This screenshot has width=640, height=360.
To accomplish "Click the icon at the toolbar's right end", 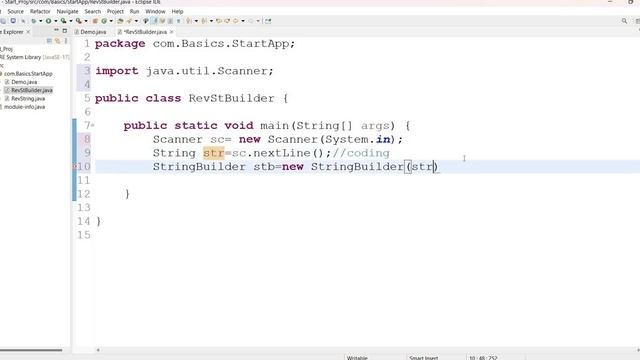I will coord(268,21).
